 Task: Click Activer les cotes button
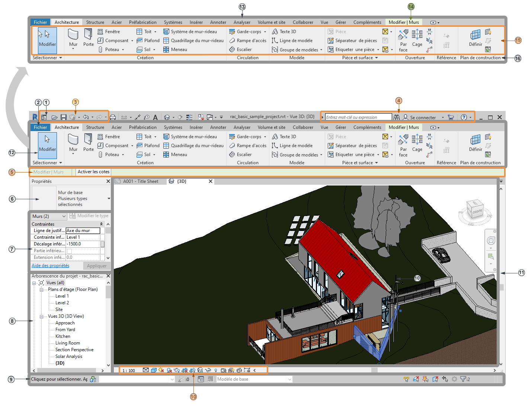[x=93, y=172]
